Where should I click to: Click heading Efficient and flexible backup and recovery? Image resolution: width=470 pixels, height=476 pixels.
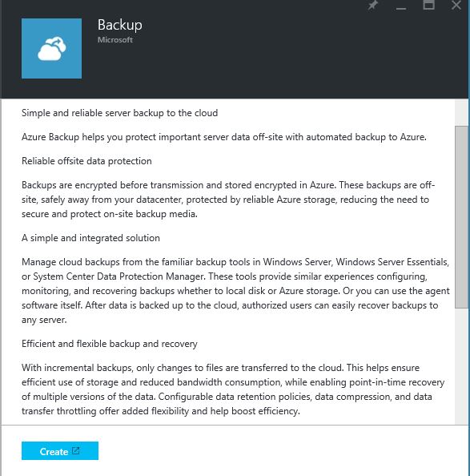tap(110, 344)
